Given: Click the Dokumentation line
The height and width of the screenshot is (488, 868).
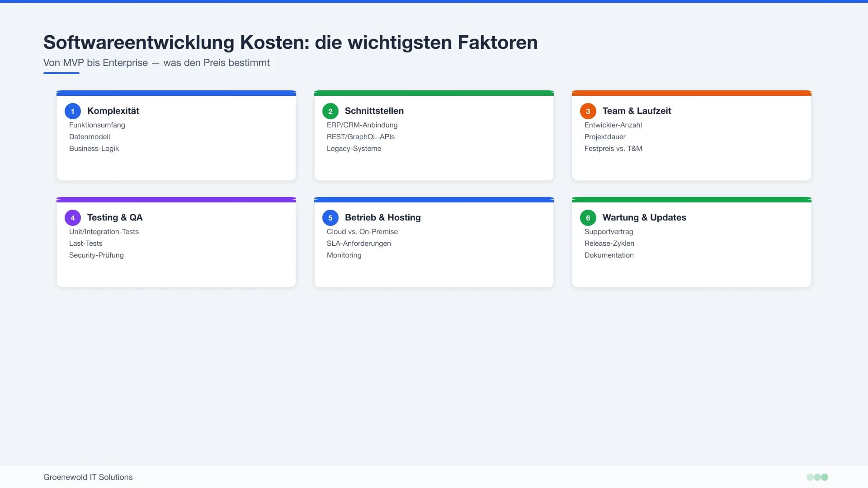Looking at the screenshot, I should pyautogui.click(x=609, y=255).
